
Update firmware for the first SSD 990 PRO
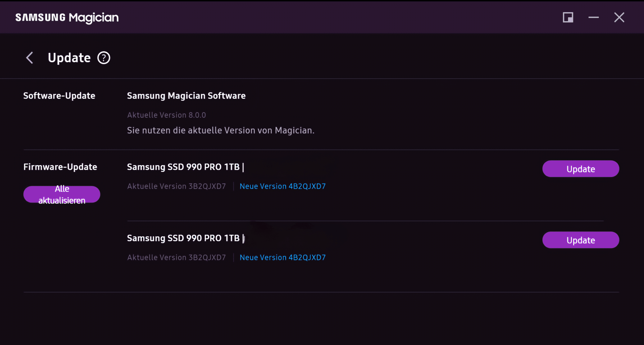(580, 169)
